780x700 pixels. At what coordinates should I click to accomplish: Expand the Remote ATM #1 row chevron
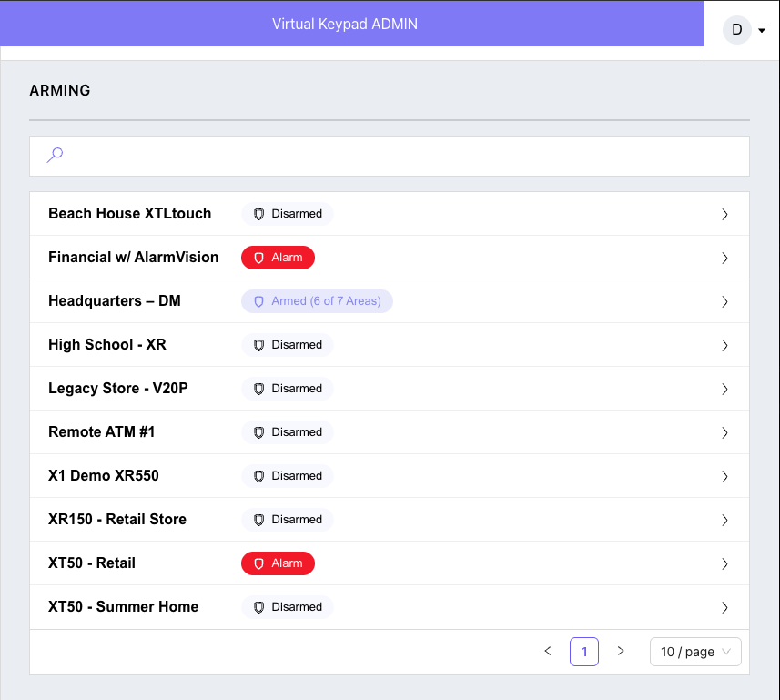724,433
